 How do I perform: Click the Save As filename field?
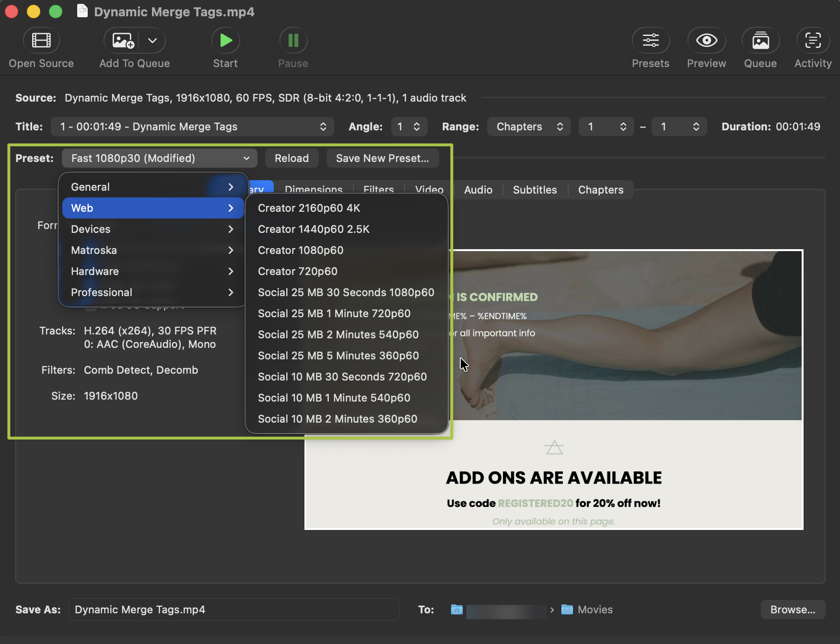(234, 609)
